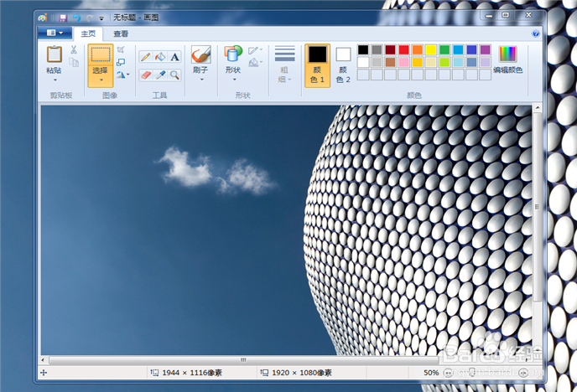Screen dimensions: 577x392
Task: Expand the Rotate dropdown arrow
Action: pos(128,75)
